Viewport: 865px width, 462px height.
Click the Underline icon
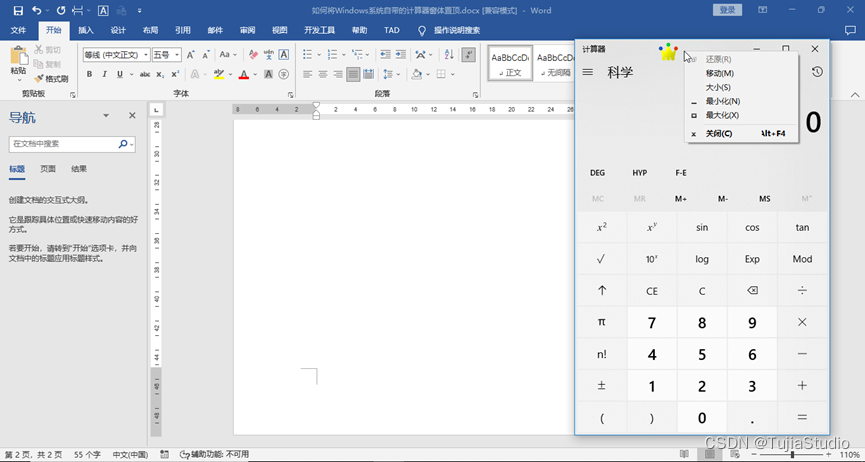click(x=119, y=74)
